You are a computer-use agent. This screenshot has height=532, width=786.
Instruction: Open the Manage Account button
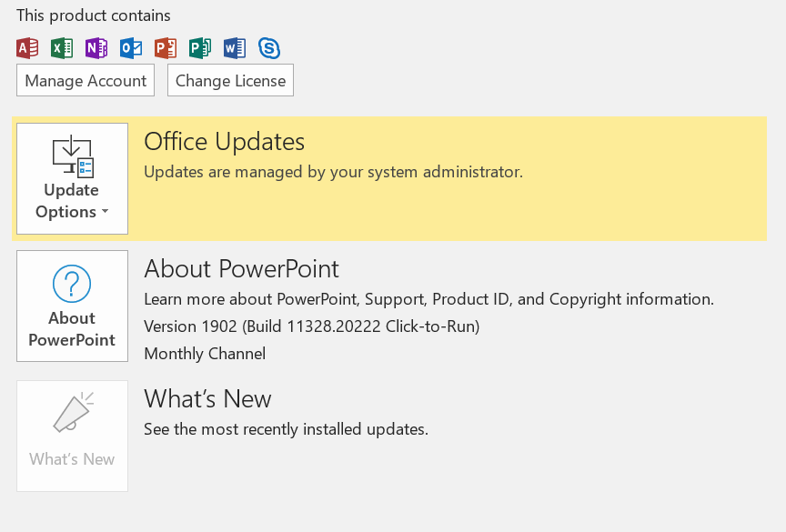pyautogui.click(x=86, y=81)
